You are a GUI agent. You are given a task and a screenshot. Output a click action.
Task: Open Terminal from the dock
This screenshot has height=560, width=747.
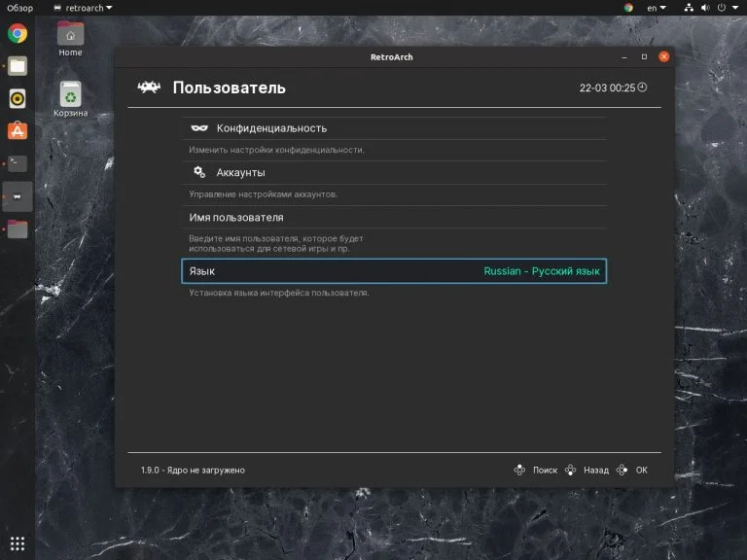click(18, 163)
